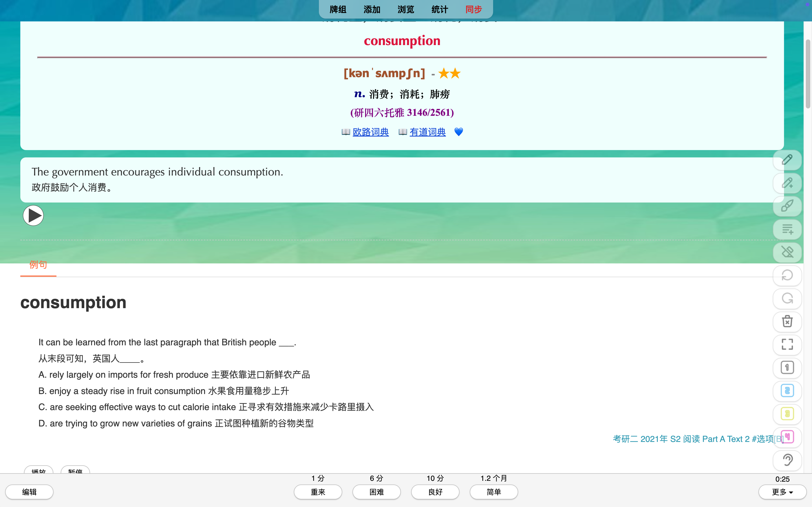Image resolution: width=812 pixels, height=507 pixels.
Task: Play the example sentence audio
Action: coord(33,215)
